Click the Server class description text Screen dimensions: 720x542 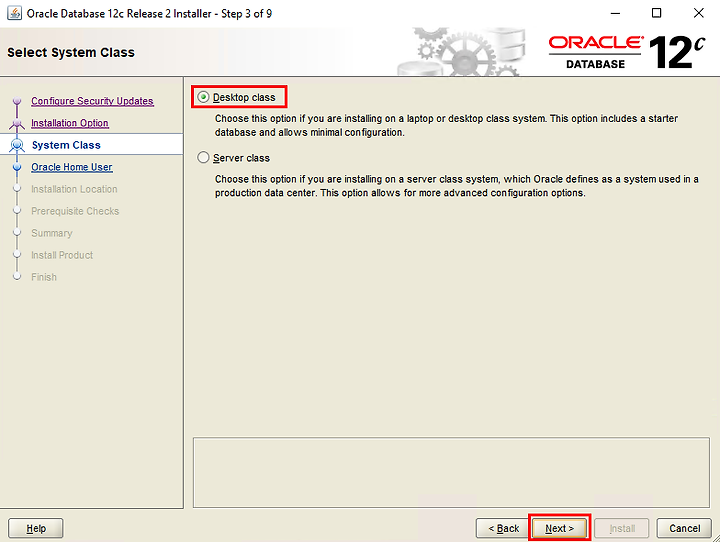[x=456, y=186]
